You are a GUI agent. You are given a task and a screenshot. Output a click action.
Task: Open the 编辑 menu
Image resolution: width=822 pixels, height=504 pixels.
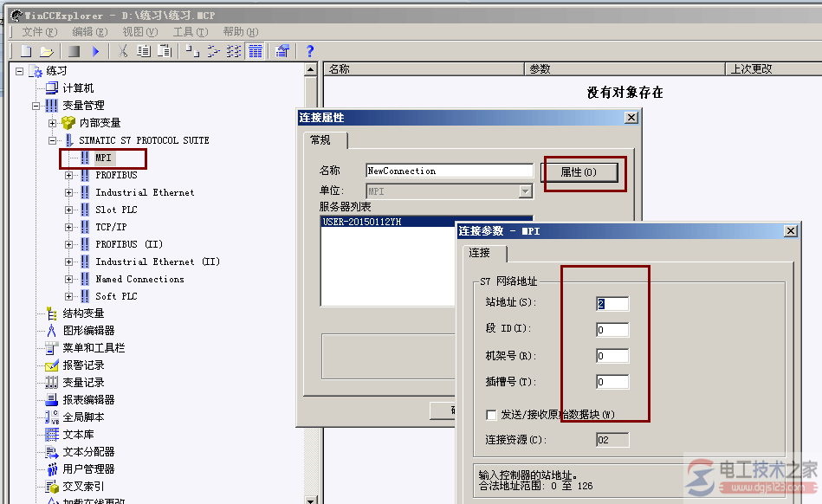click(90, 32)
